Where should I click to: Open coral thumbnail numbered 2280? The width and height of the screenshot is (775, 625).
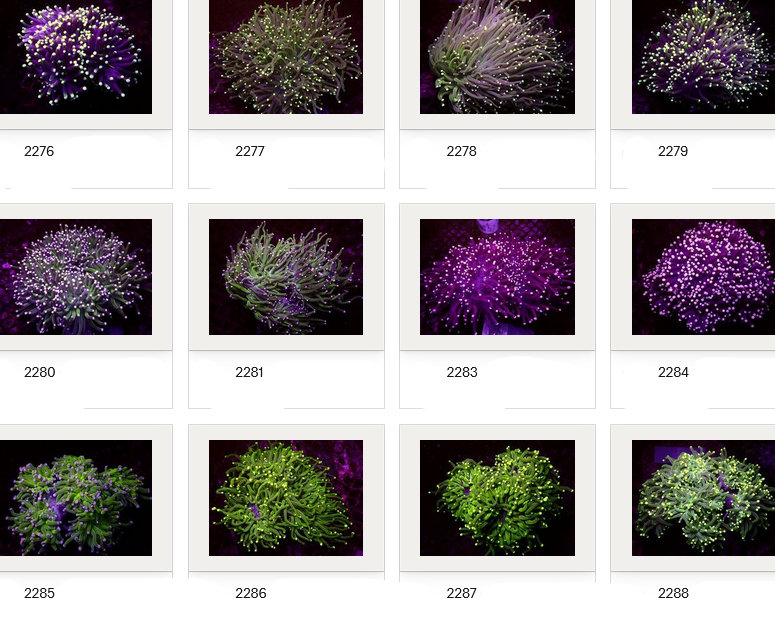coord(76,277)
